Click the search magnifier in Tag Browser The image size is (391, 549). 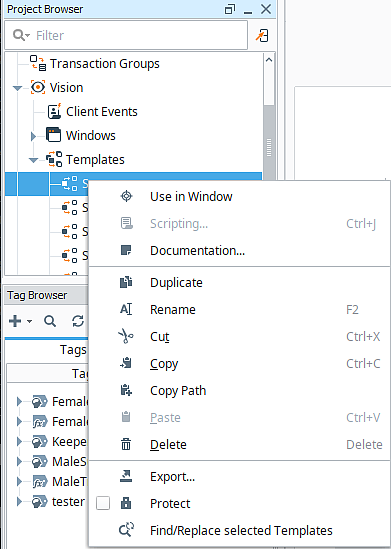tap(50, 321)
